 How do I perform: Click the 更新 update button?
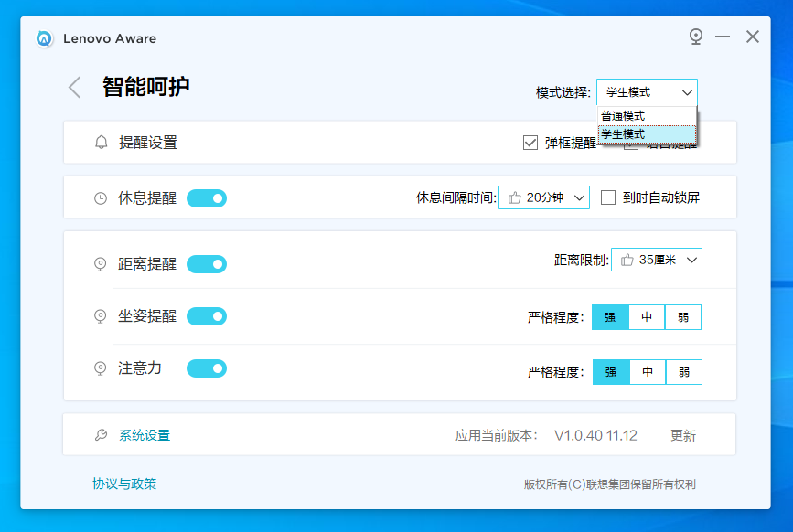coord(682,436)
